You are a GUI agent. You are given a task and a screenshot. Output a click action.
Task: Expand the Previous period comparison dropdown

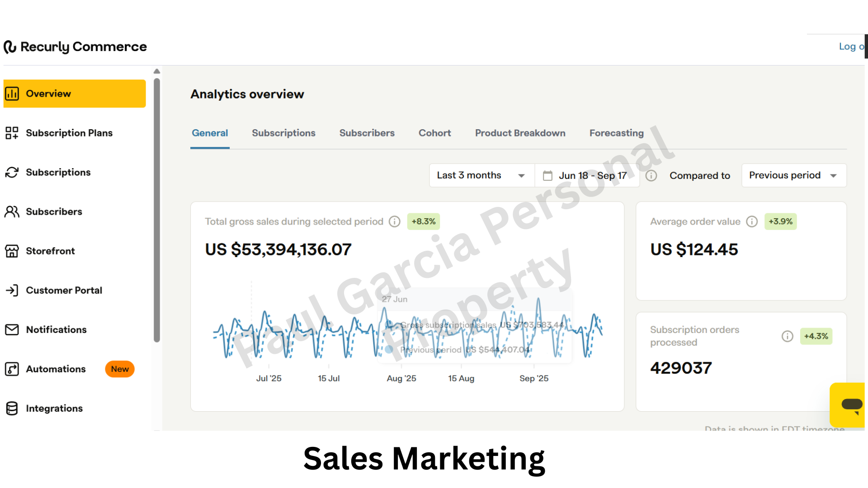click(x=793, y=175)
